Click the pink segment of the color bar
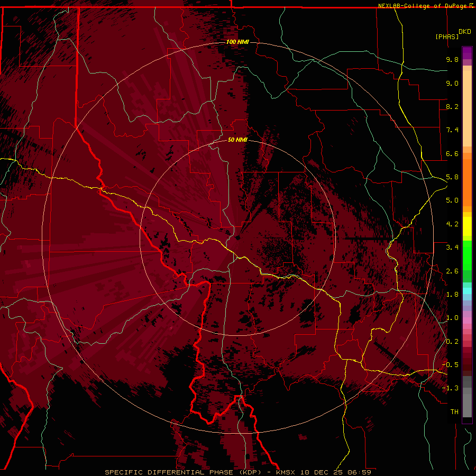Viewport: 476px width, 476px height. [x=467, y=321]
